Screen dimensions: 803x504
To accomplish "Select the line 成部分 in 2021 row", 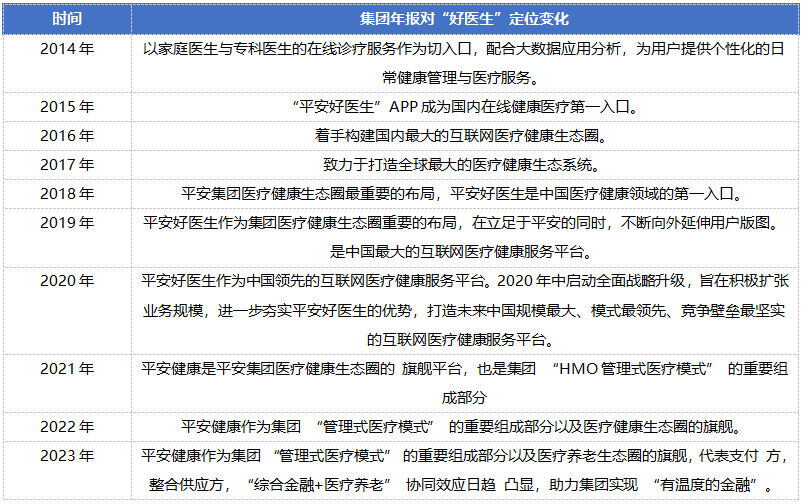I will point(464,398).
